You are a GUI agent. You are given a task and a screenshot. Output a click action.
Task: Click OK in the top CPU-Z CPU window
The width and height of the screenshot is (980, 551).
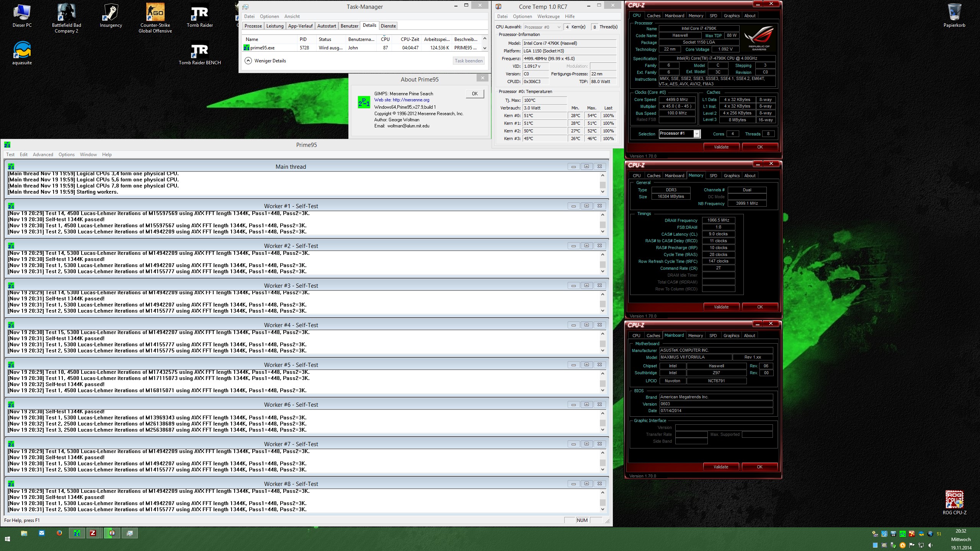coord(760,147)
